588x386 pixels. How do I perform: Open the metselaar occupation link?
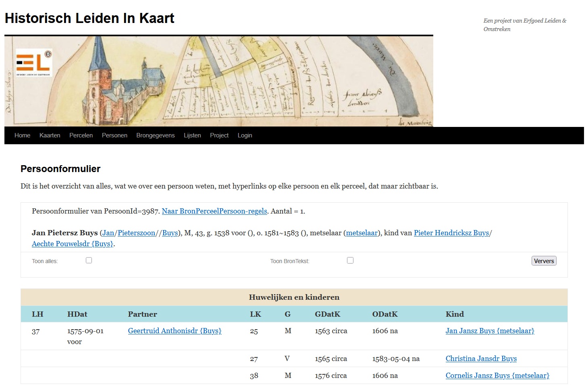click(x=362, y=233)
